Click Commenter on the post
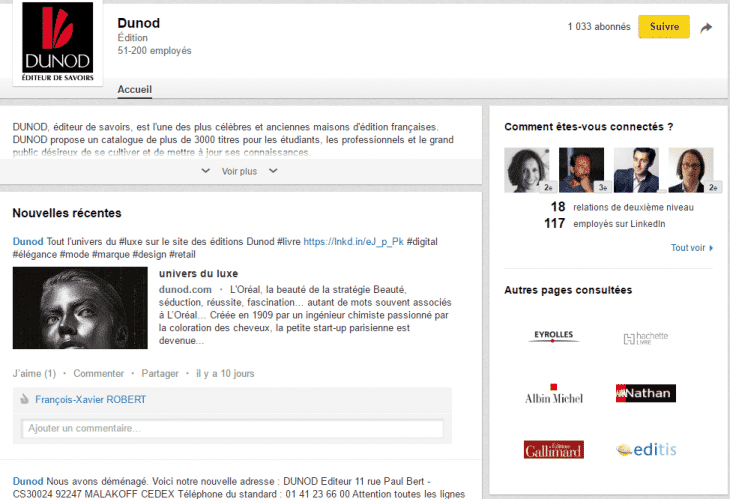The width and height of the screenshot is (730, 499). click(x=99, y=373)
